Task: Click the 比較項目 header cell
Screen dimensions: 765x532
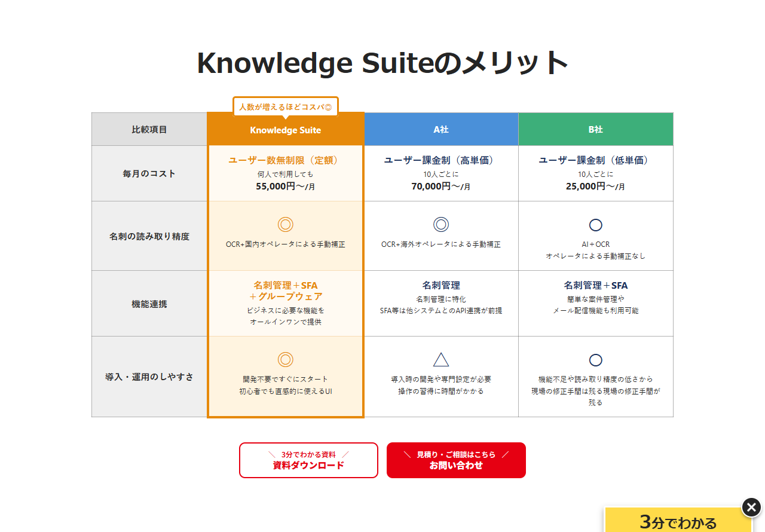Action: pyautogui.click(x=149, y=129)
